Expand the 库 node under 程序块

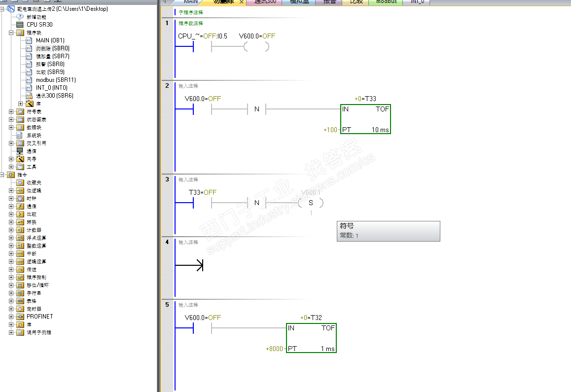tap(20, 104)
